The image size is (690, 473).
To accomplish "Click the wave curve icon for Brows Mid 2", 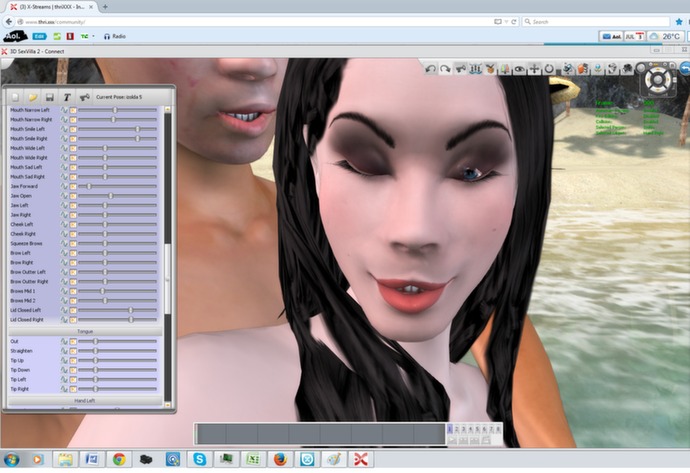I will pyautogui.click(x=64, y=301).
